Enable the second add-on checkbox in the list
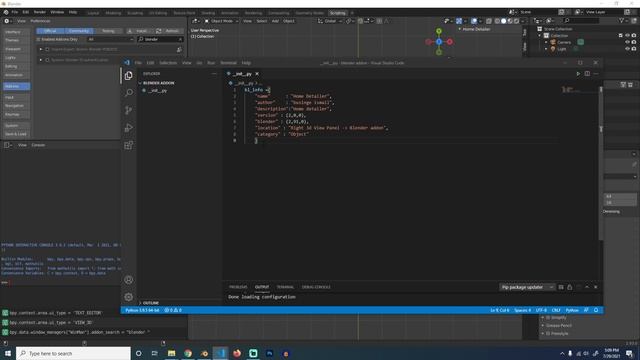 coord(47,60)
